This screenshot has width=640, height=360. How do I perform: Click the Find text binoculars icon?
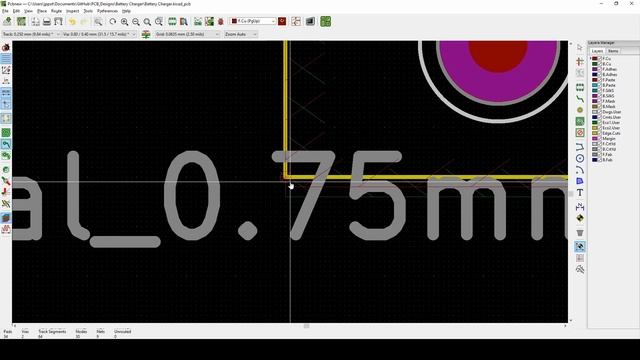coord(98,22)
